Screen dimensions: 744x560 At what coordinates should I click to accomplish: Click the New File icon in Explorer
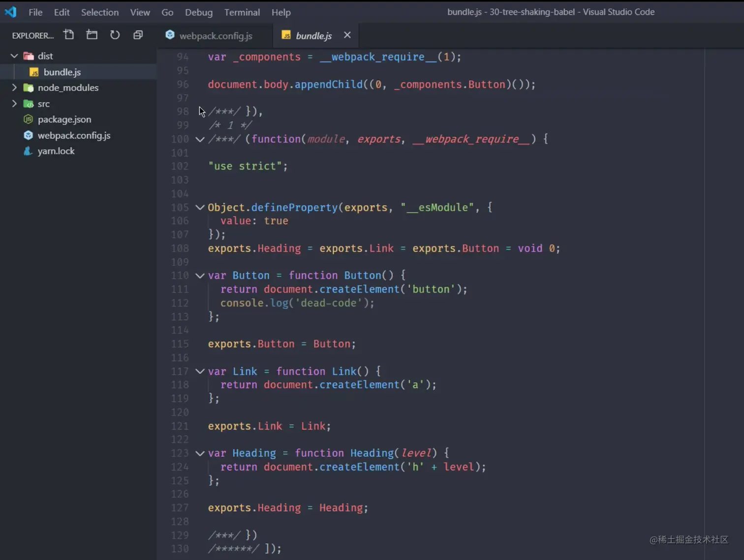click(x=69, y=35)
